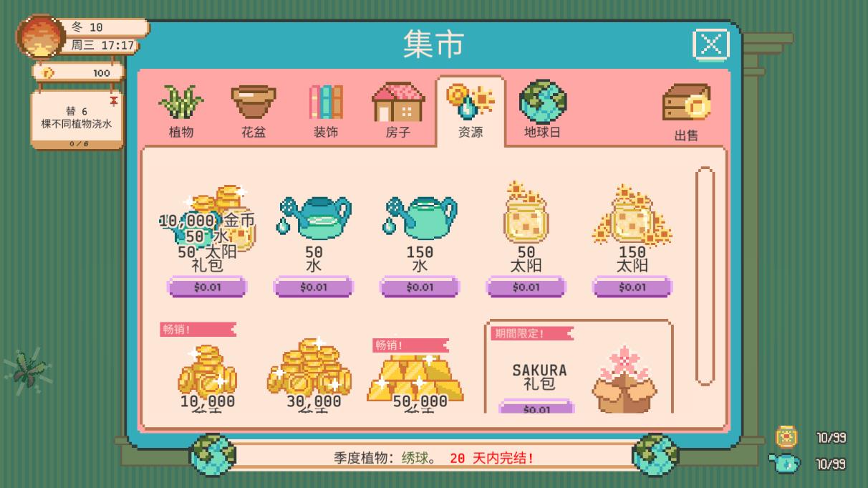Open the 出售 sell chest
The image size is (868, 488).
tap(686, 112)
